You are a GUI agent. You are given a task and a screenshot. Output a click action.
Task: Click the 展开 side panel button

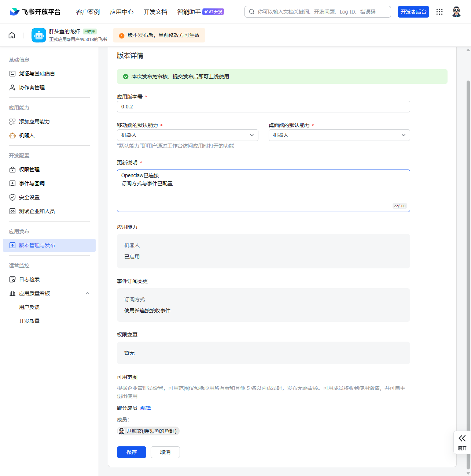click(x=462, y=442)
